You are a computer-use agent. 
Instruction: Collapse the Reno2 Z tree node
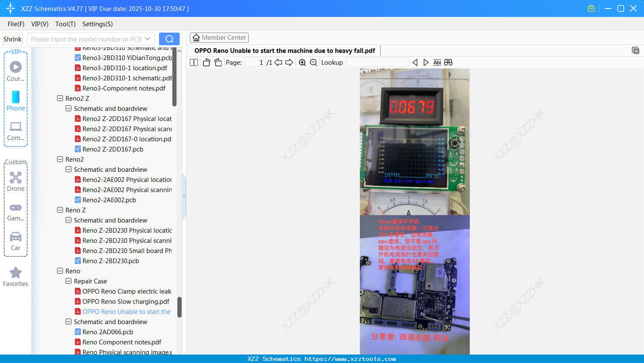coord(60,98)
